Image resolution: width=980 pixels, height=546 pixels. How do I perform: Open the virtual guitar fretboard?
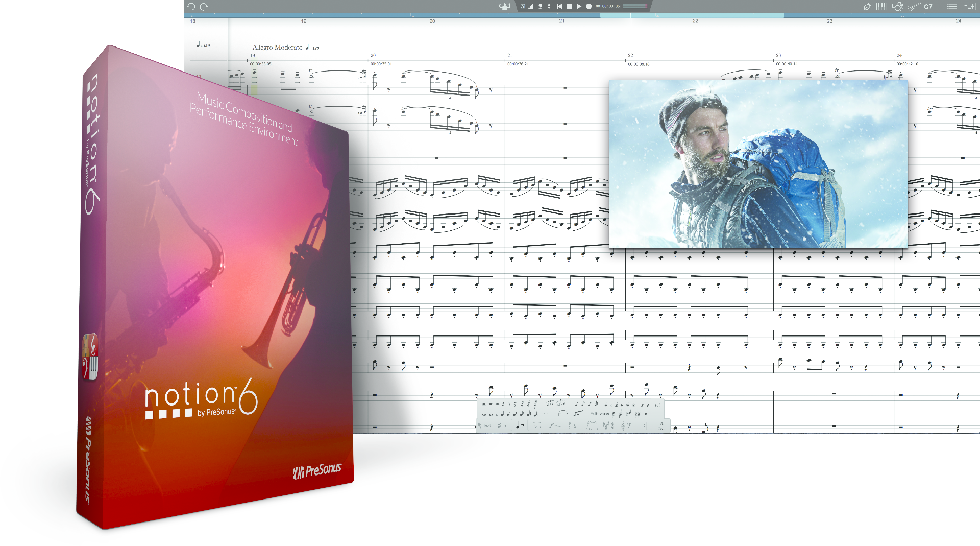click(914, 7)
